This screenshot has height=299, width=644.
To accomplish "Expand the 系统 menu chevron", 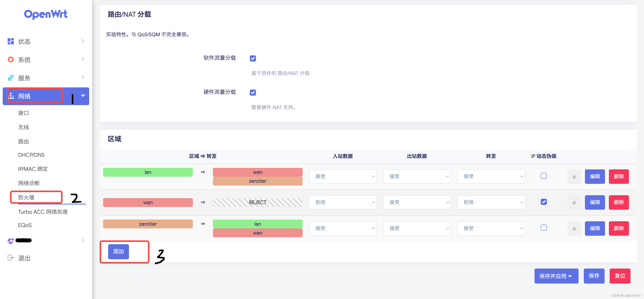I will coord(83,59).
